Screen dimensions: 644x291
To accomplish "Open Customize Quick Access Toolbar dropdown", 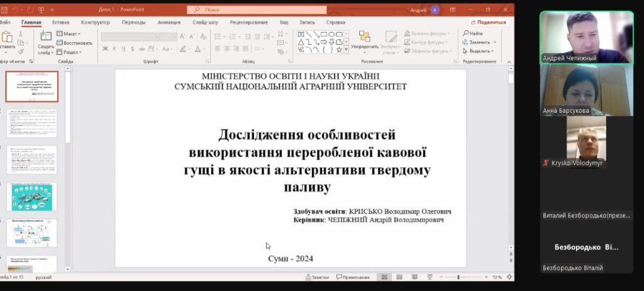I will [52, 10].
